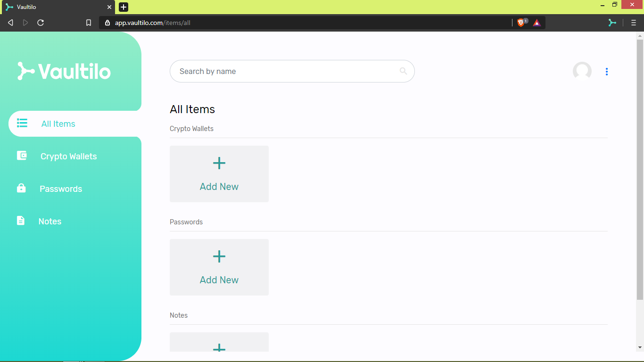Click the Passwords lock icon
The image size is (644, 362).
click(21, 188)
